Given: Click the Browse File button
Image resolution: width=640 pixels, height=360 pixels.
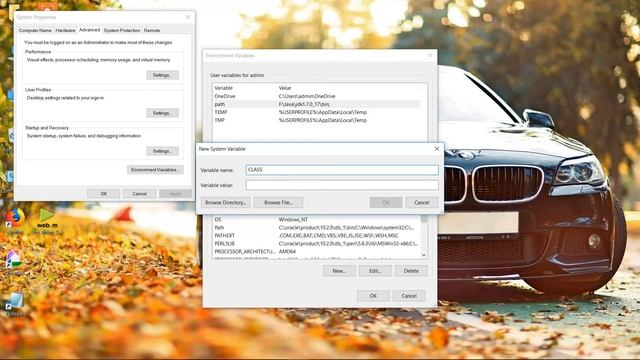Looking at the screenshot, I should [x=278, y=202].
